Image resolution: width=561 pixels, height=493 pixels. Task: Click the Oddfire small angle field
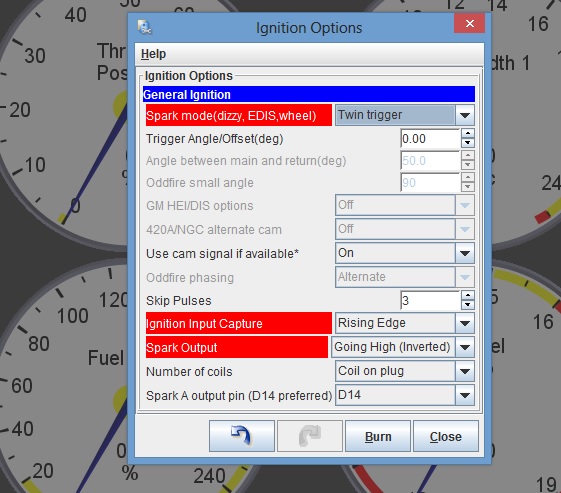[x=430, y=183]
